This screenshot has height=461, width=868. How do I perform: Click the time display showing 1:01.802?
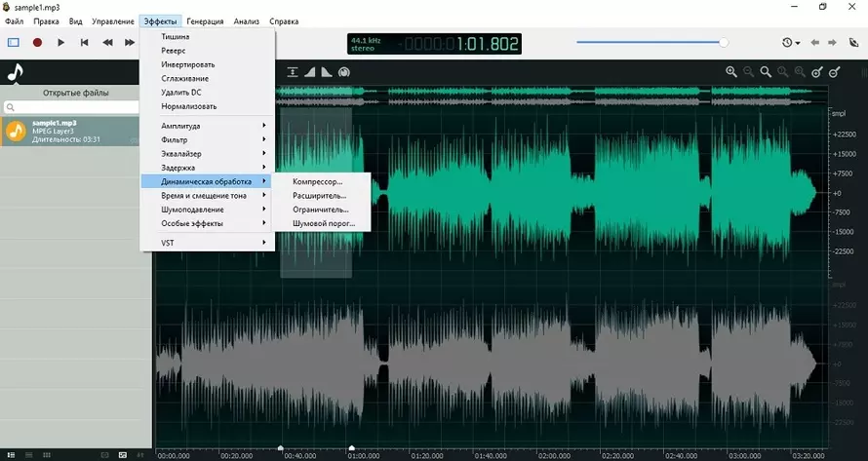point(435,44)
